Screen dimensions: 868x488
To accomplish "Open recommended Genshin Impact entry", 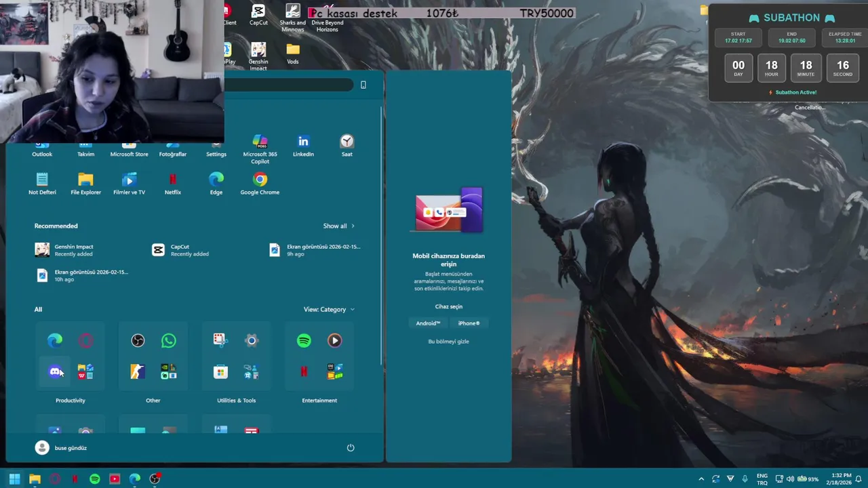I will pos(65,250).
